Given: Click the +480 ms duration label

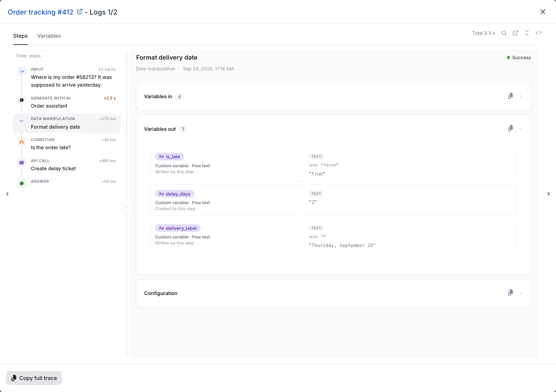Looking at the screenshot, I should point(107,161).
